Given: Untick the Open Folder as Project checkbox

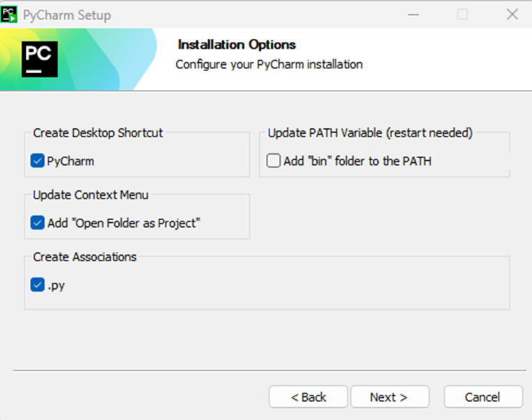Looking at the screenshot, I should point(38,223).
